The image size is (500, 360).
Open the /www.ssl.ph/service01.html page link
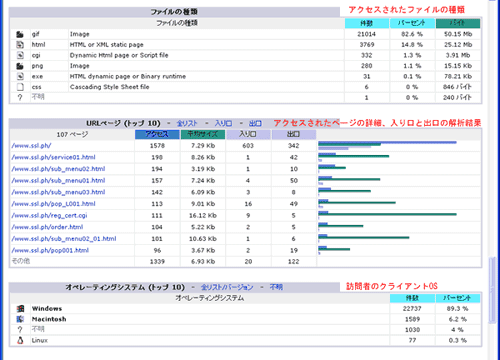[x=53, y=157]
